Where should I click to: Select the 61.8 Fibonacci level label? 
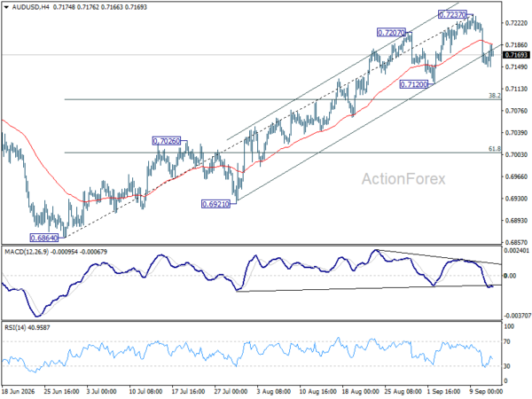click(495, 149)
